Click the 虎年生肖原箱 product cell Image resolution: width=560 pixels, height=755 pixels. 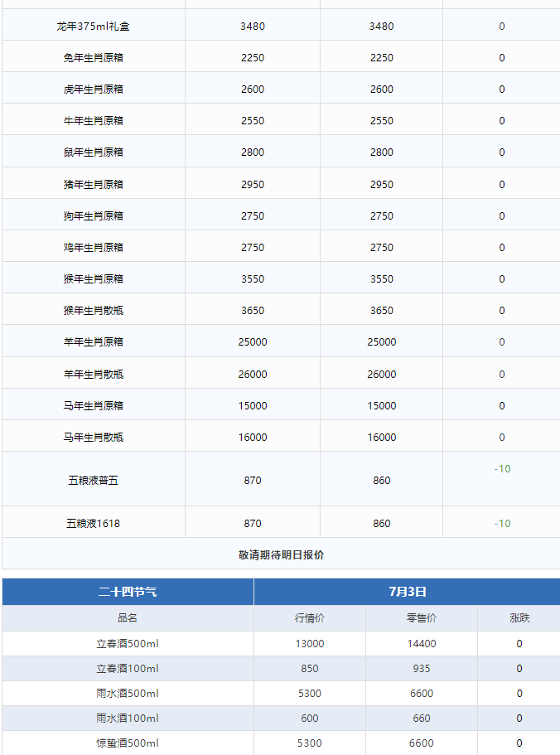93,90
